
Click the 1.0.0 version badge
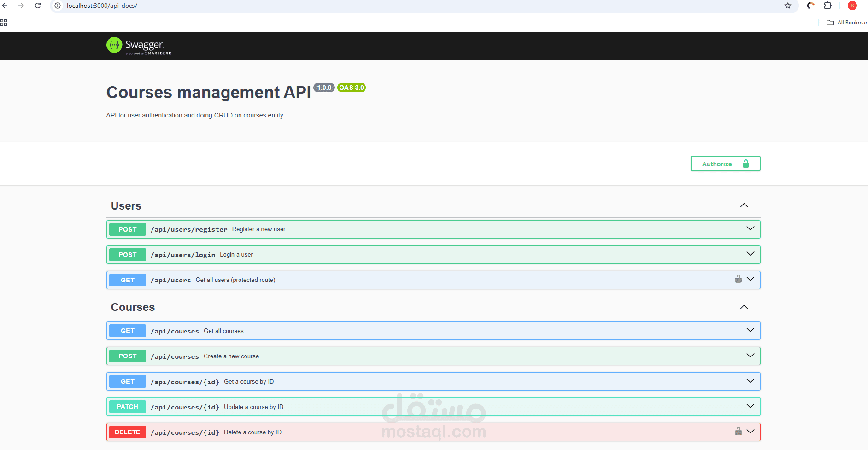click(324, 88)
